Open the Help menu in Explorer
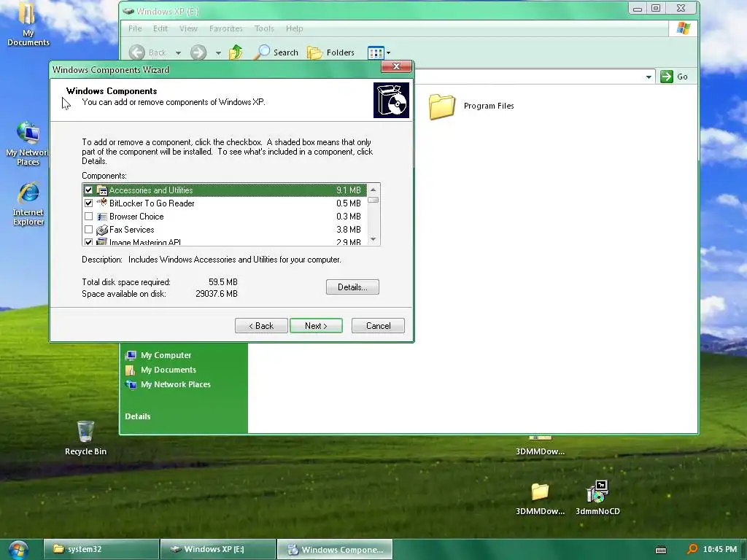 295,28
